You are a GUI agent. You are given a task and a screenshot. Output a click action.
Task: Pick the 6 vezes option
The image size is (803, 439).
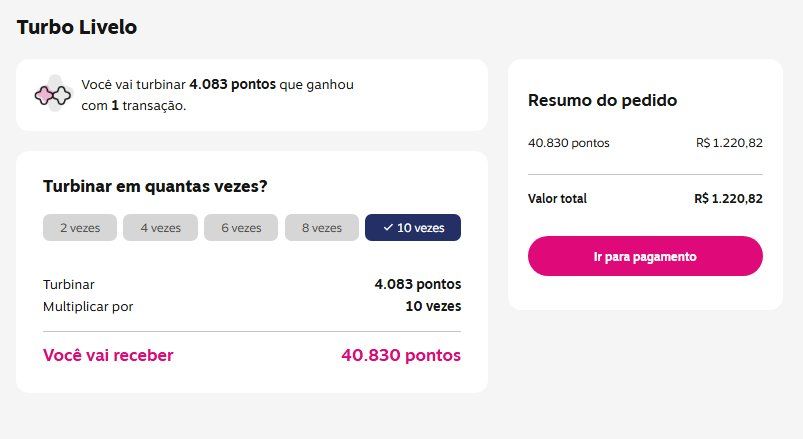pos(241,228)
